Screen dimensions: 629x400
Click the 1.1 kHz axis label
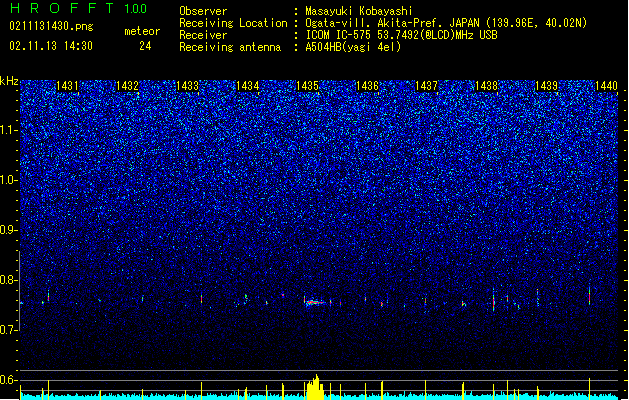tap(9, 131)
